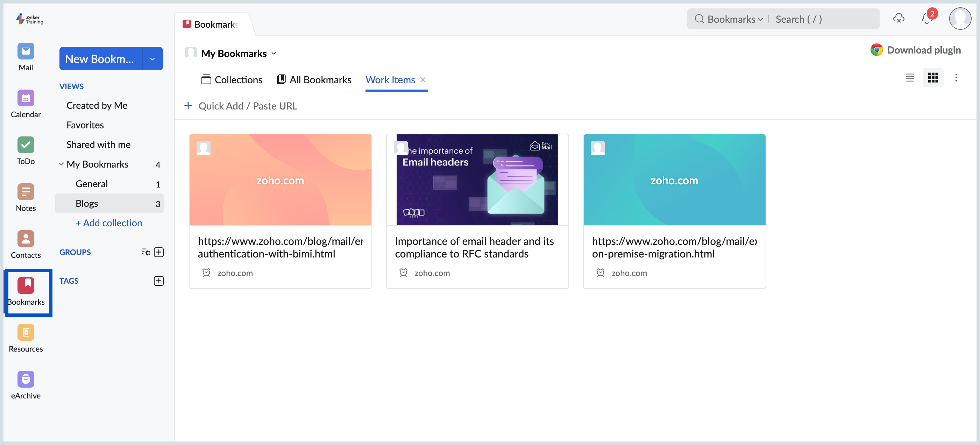Open the Calendar app in sidebar
The width and height of the screenshot is (980, 445).
26,98
